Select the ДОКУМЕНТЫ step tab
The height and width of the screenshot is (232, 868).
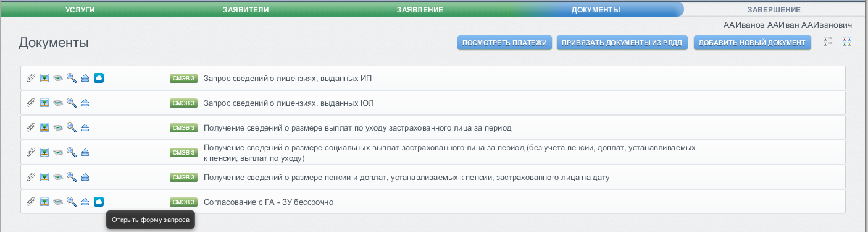coord(596,10)
